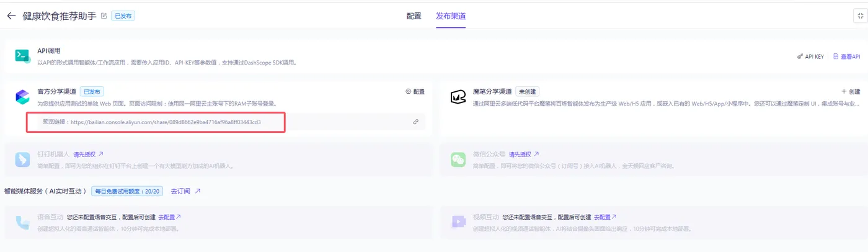
Task: Click the 魔笔分享渠道 heading
Action: [492, 91]
